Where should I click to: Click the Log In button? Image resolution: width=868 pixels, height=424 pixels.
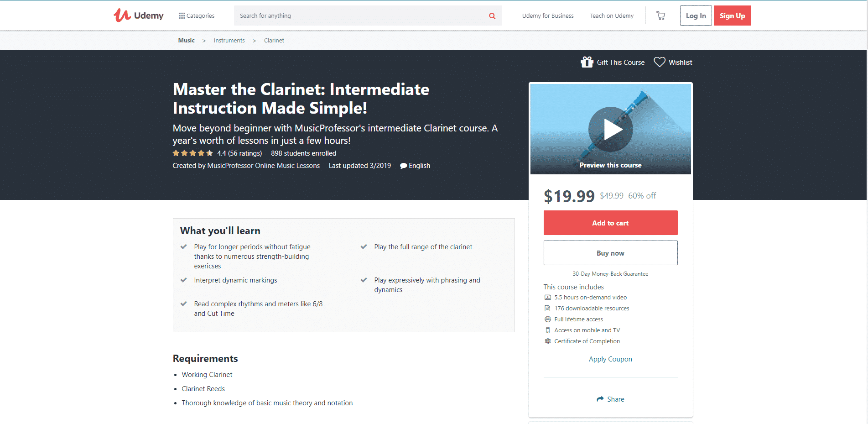click(696, 16)
